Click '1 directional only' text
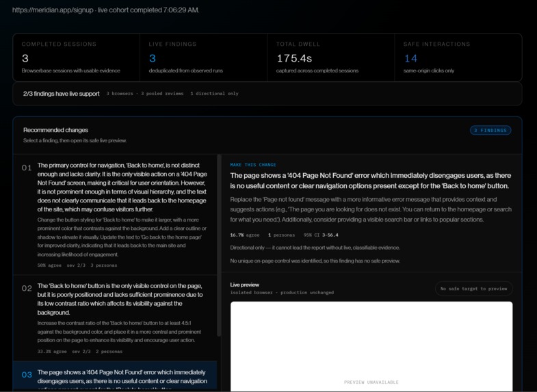 click(214, 94)
